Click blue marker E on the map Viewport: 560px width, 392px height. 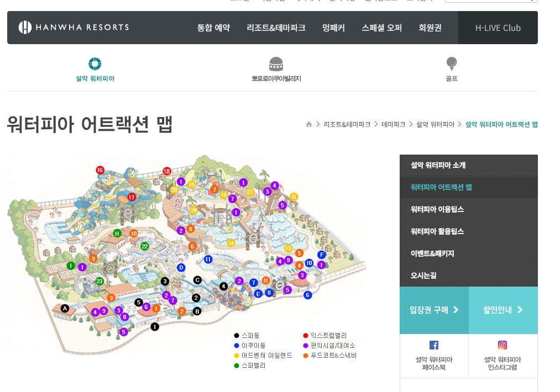click(x=258, y=294)
